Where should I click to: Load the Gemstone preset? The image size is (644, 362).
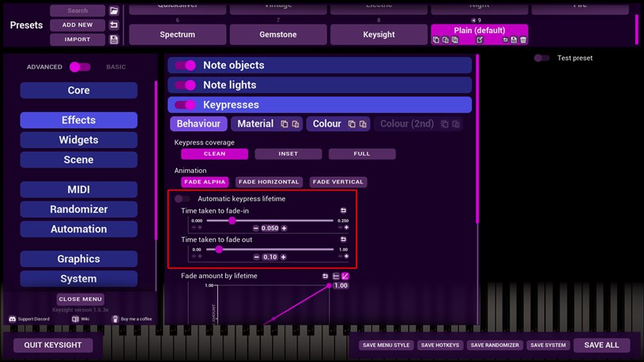click(x=278, y=35)
